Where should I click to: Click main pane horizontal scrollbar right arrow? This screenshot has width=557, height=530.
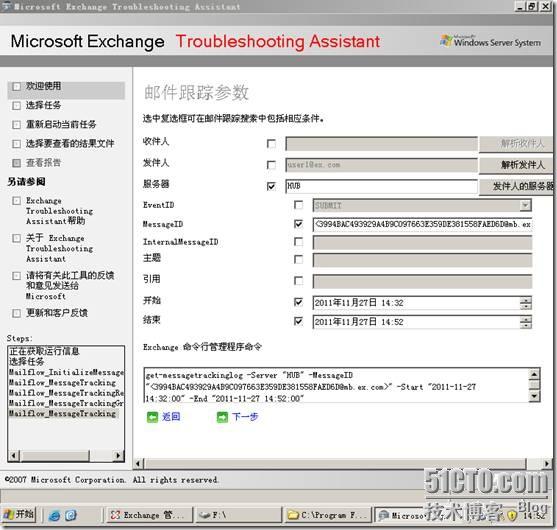547,464
